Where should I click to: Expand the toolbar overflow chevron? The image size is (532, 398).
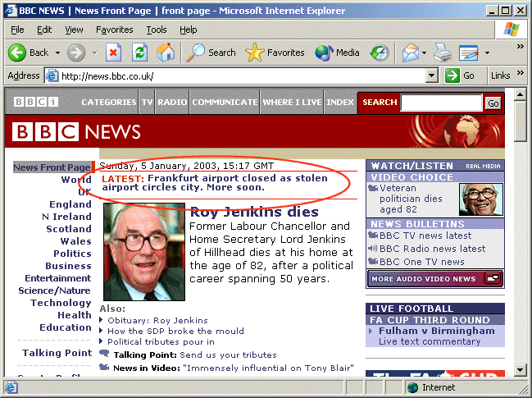(x=521, y=47)
